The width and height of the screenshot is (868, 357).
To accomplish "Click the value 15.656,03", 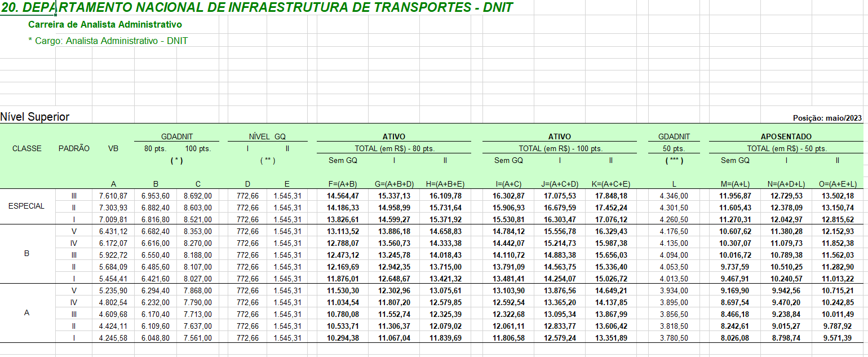I will click(x=610, y=255).
